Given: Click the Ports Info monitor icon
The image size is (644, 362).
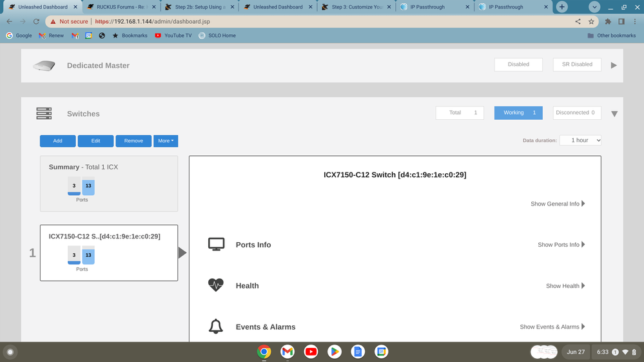Looking at the screenshot, I should pyautogui.click(x=216, y=244).
